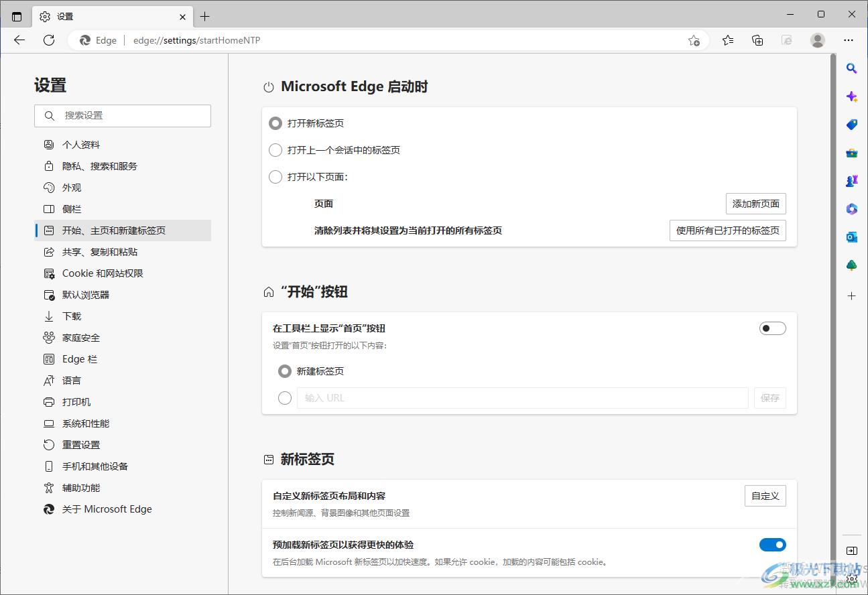Screen dimensions: 868x595
Task: Select 打开新标签页 radio option
Action: (275, 123)
